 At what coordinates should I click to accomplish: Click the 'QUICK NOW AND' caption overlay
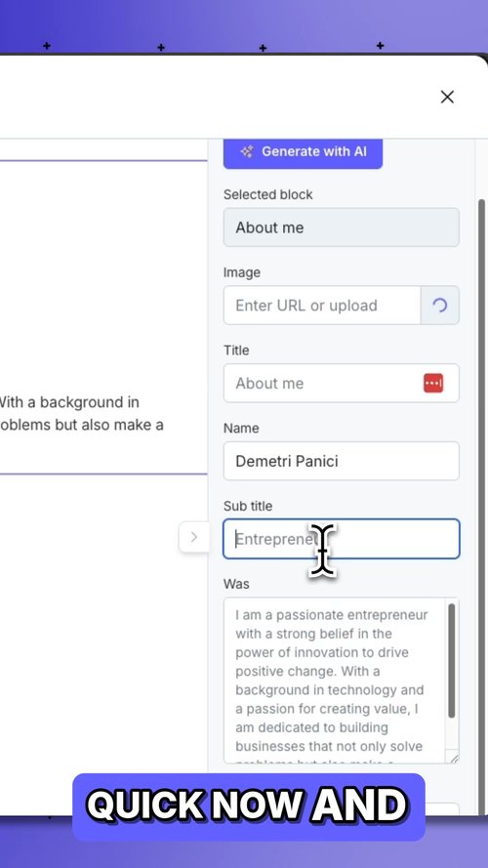click(249, 806)
